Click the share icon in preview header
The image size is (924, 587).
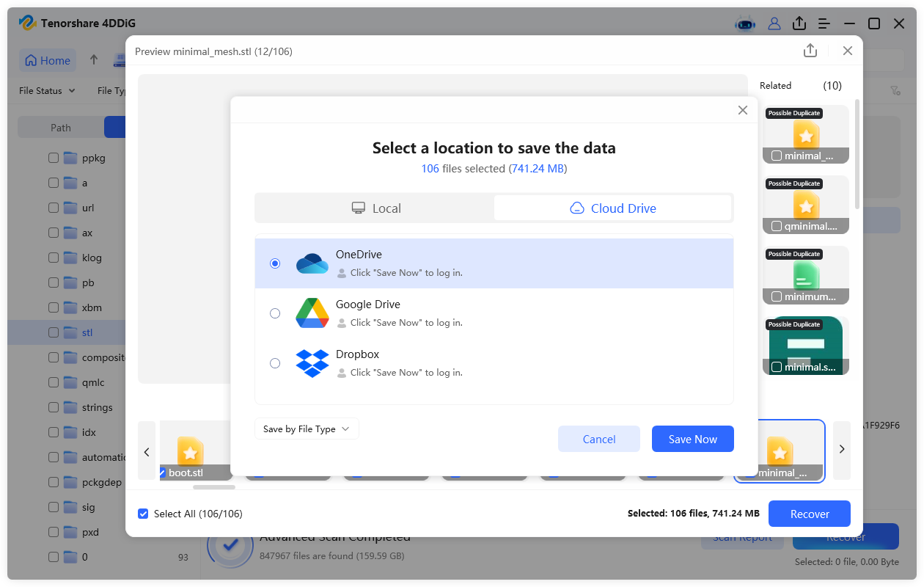coord(810,51)
